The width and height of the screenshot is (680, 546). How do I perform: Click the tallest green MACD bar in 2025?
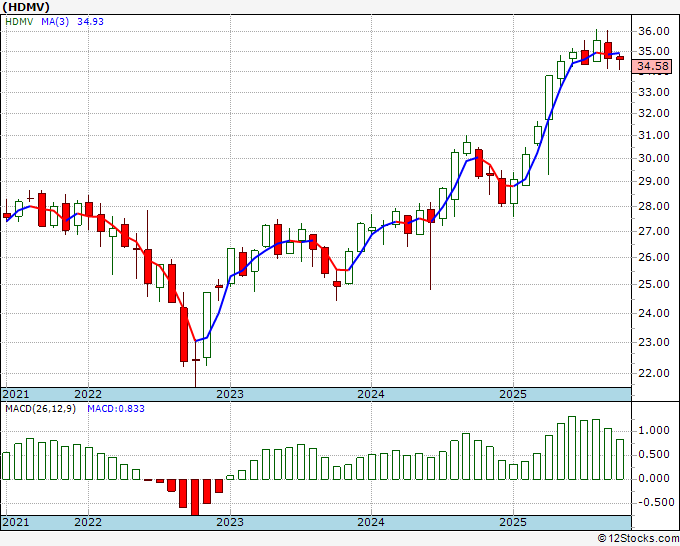(x=572, y=448)
